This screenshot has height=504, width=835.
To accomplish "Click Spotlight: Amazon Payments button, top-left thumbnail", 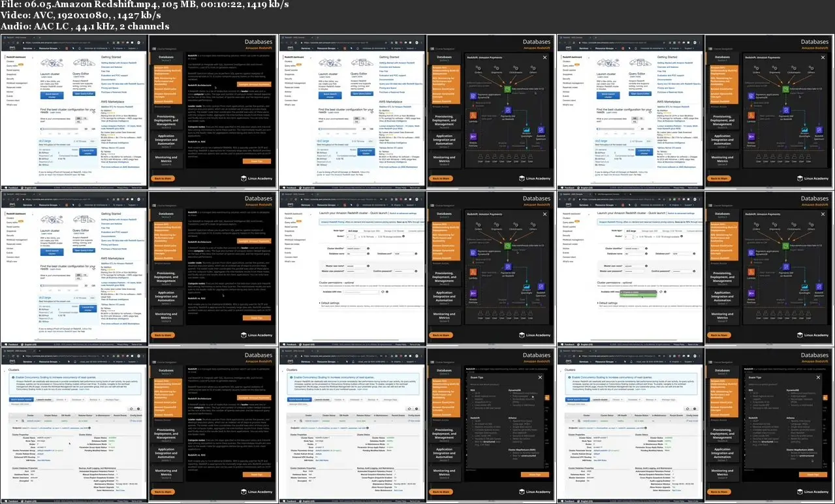I will coord(253,84).
